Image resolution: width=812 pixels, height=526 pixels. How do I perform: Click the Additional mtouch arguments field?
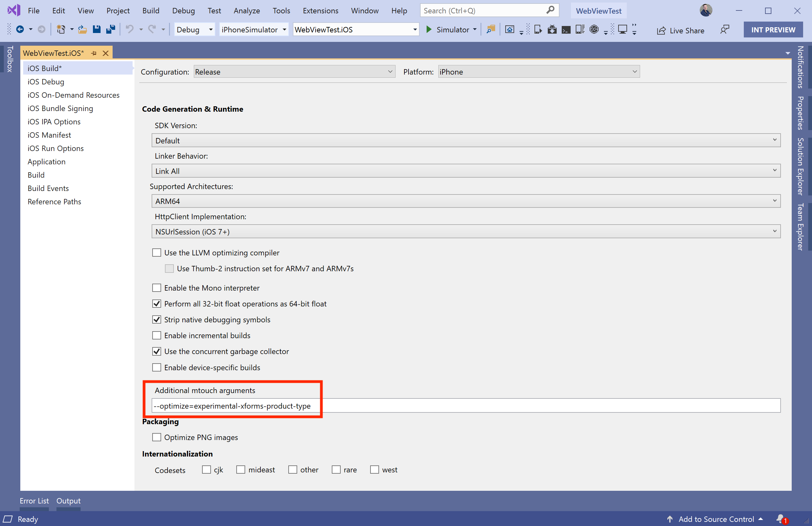[466, 405]
